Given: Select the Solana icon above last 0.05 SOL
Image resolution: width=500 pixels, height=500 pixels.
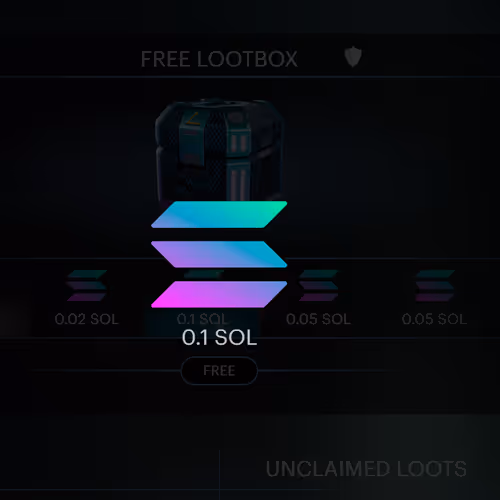Looking at the screenshot, I should [435, 286].
